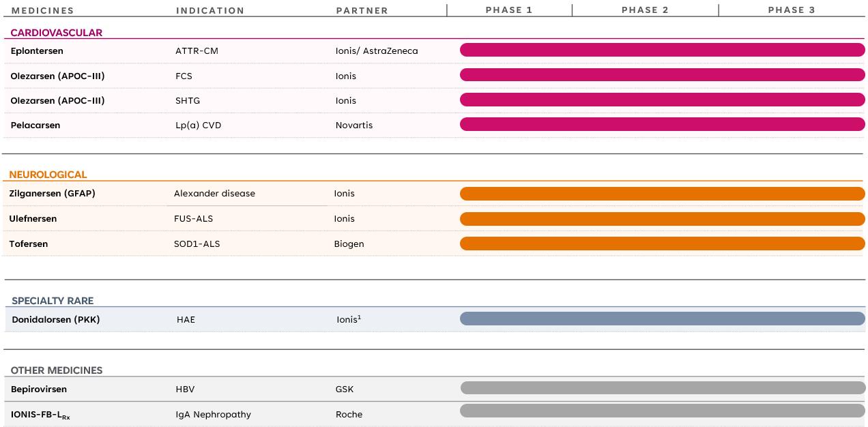Click the orange Tofersen phase progress bar

click(662, 244)
